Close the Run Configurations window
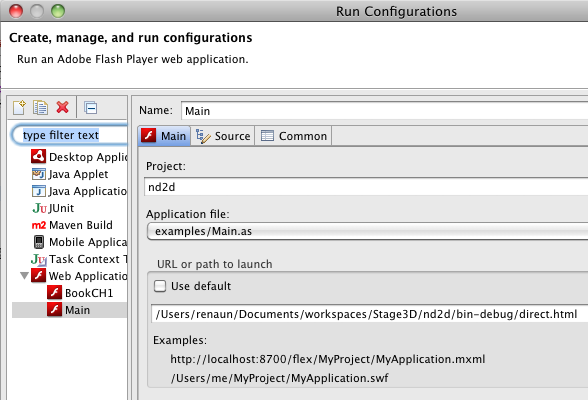Image resolution: width=588 pixels, height=400 pixels. click(x=16, y=11)
